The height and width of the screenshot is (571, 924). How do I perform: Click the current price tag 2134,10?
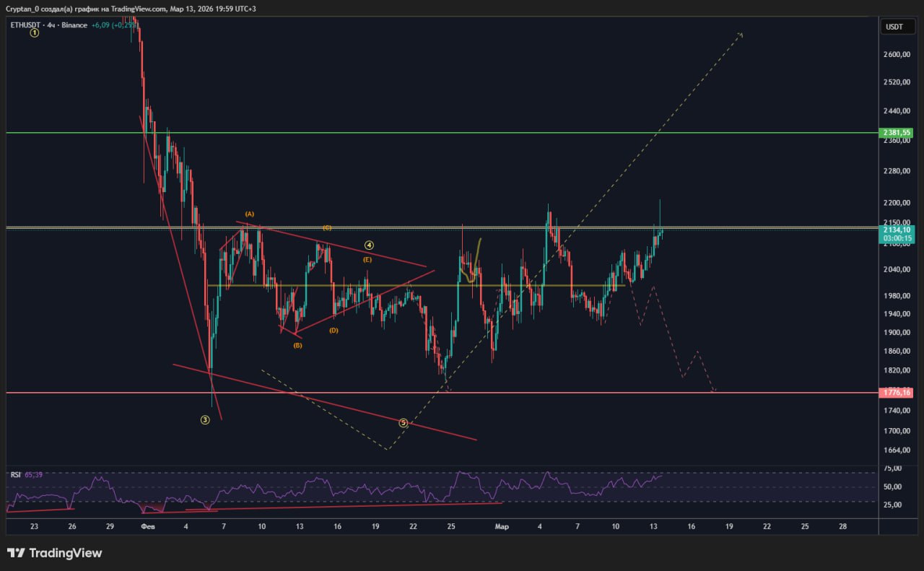pyautogui.click(x=897, y=230)
